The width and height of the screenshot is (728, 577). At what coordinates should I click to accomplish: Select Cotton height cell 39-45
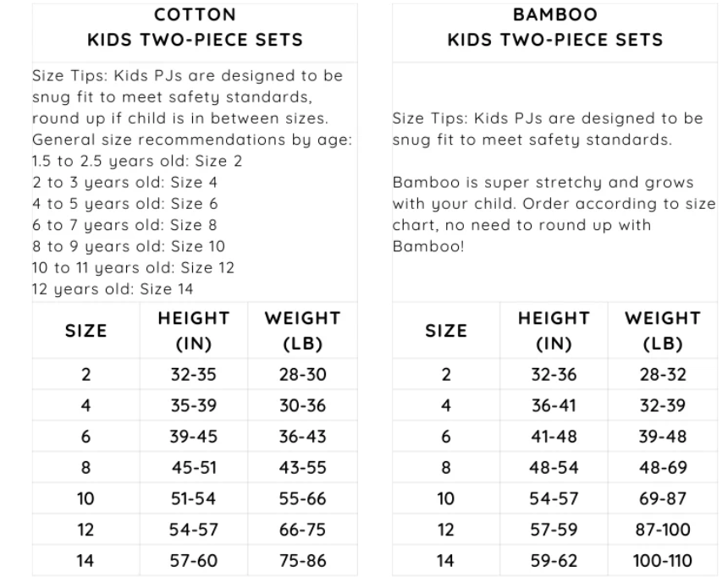pos(195,437)
